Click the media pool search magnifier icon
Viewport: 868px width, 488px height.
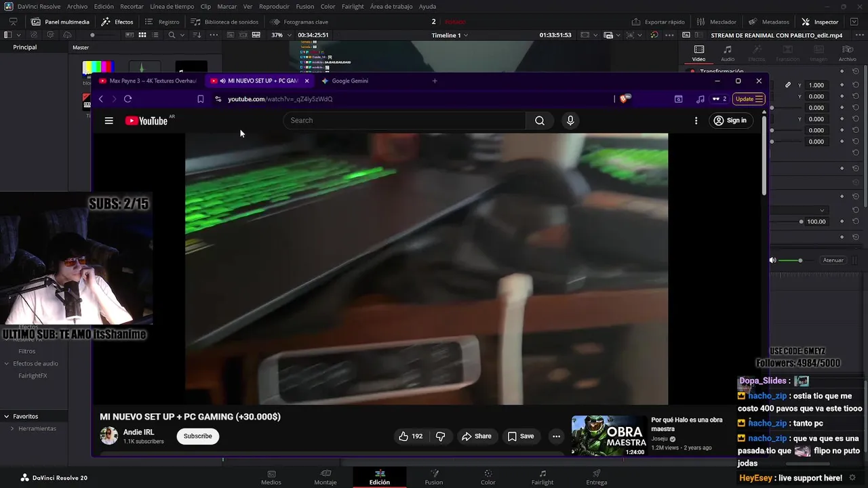pyautogui.click(x=172, y=35)
